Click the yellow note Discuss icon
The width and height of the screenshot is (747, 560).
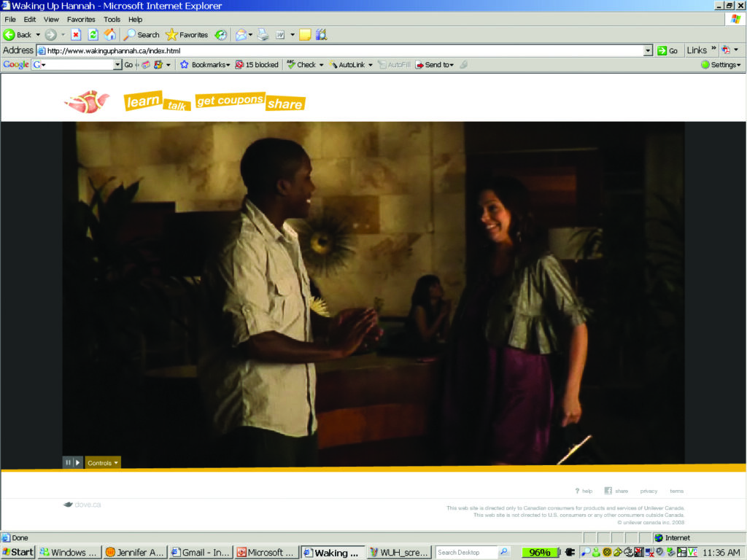tap(305, 35)
